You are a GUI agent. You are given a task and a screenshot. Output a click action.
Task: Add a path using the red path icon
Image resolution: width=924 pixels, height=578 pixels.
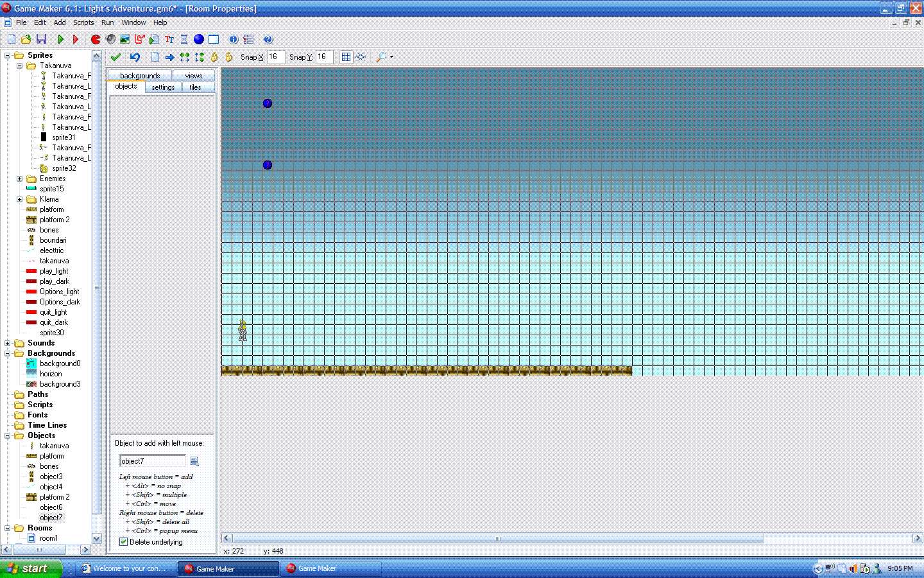pyautogui.click(x=140, y=39)
